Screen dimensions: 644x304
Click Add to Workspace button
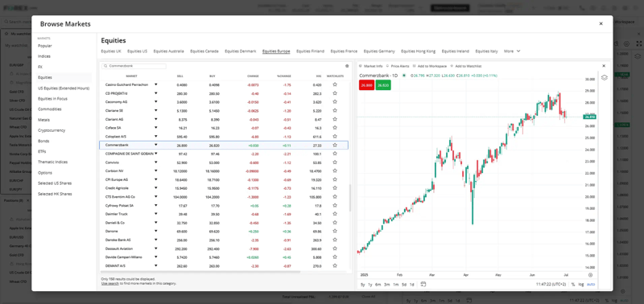[x=430, y=66]
